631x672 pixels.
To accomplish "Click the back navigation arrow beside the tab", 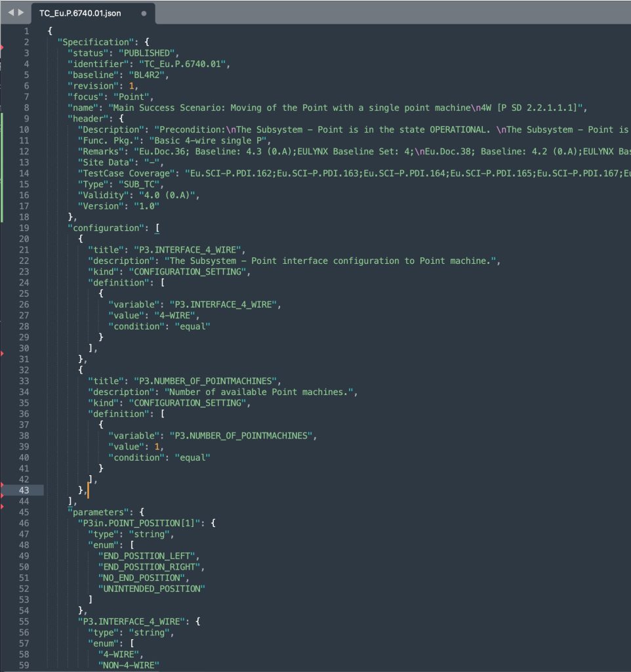I will pyautogui.click(x=11, y=13).
